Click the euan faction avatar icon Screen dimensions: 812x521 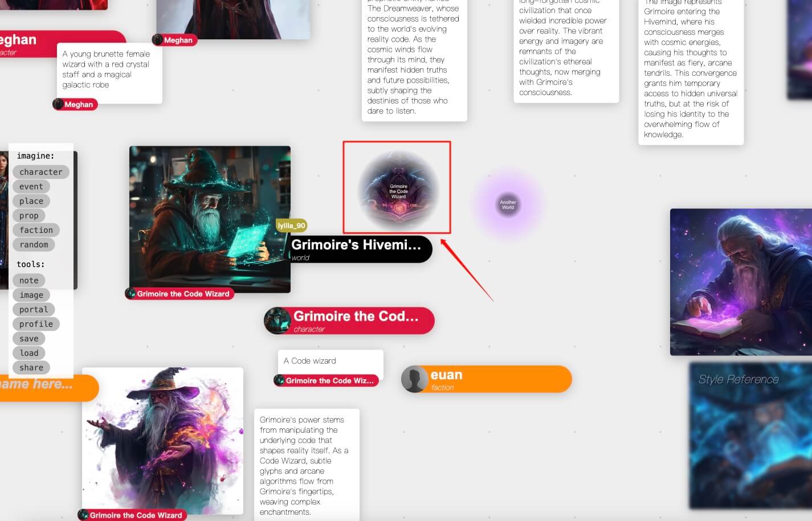[x=414, y=379]
